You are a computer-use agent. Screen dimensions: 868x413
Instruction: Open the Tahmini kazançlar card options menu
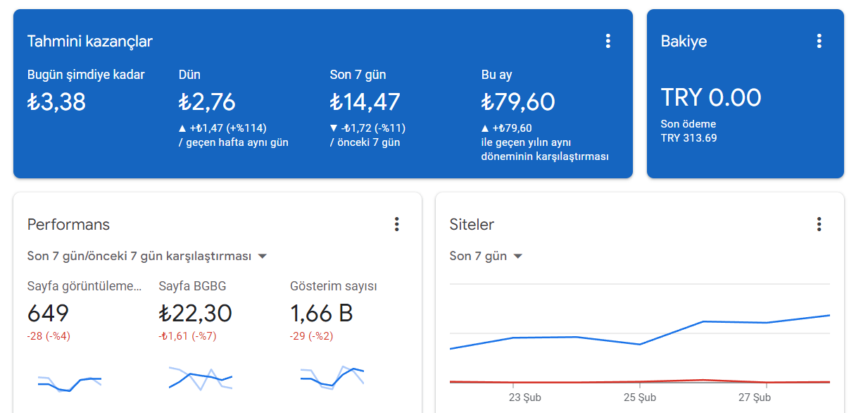point(608,41)
